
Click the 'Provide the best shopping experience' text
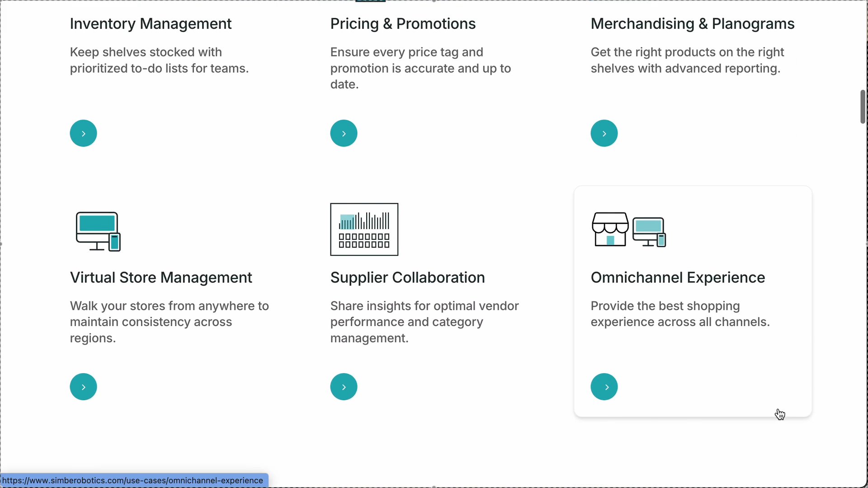click(680, 314)
